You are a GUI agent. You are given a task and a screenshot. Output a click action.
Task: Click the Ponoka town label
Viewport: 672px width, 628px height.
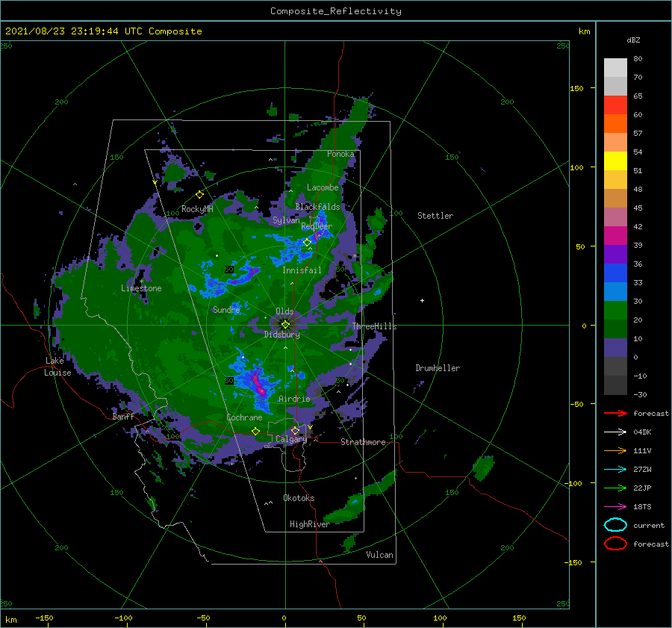[x=340, y=154]
